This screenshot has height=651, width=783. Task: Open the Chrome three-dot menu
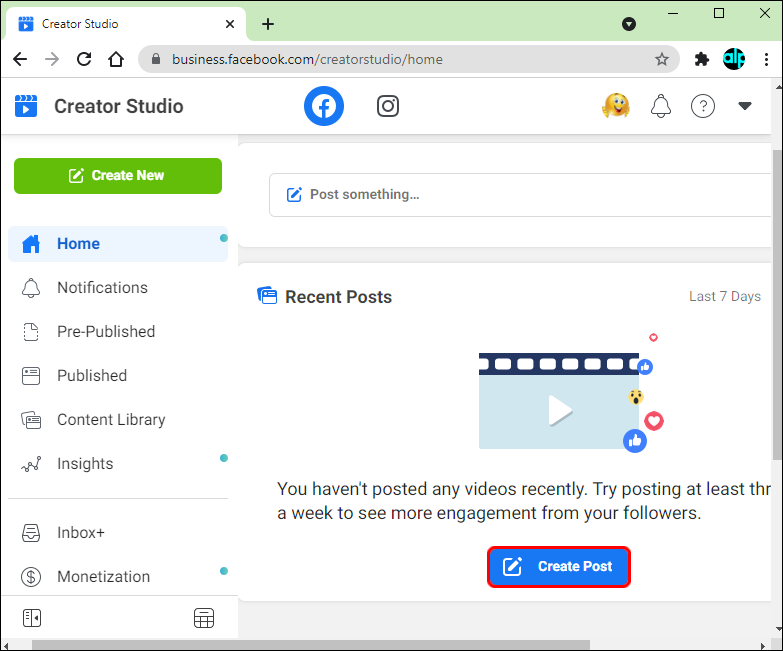point(766,59)
